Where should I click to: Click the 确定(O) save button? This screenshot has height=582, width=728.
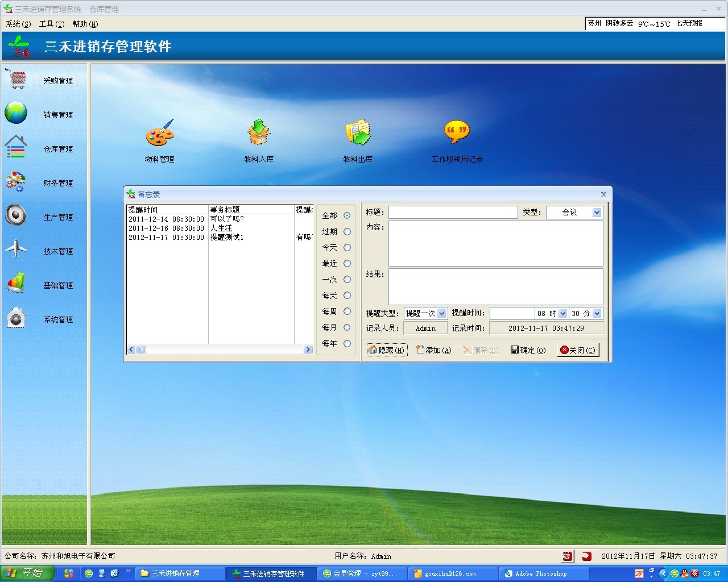[x=528, y=350]
